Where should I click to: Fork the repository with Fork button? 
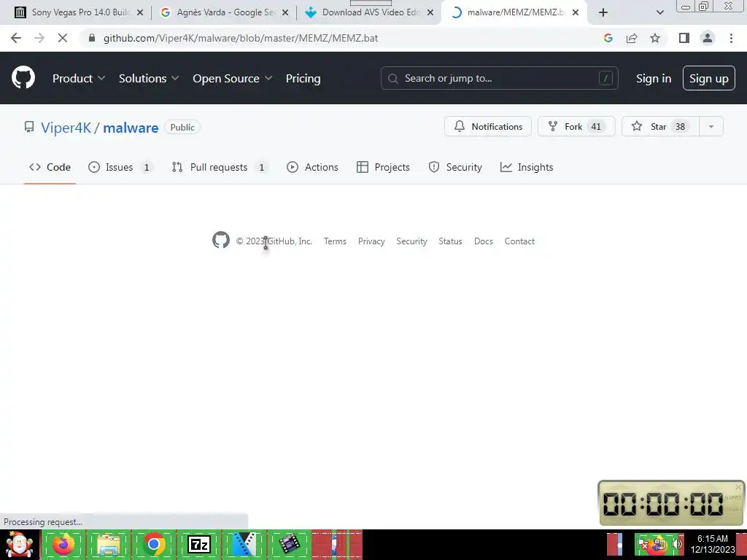point(576,127)
